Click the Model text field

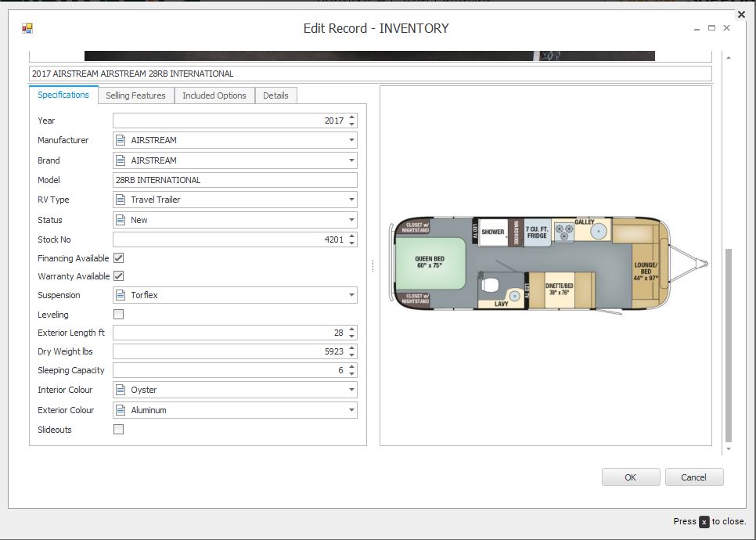(236, 180)
